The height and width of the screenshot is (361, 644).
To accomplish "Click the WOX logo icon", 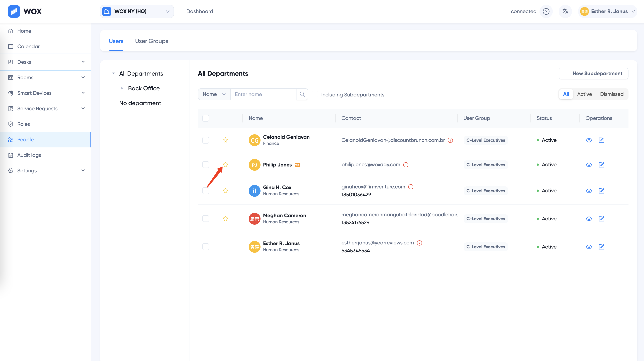I will [x=14, y=11].
